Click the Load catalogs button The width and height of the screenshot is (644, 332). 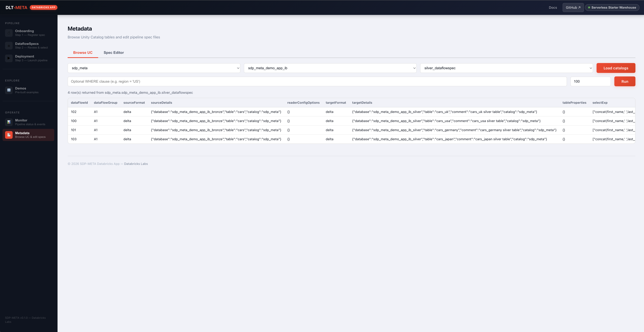click(616, 68)
